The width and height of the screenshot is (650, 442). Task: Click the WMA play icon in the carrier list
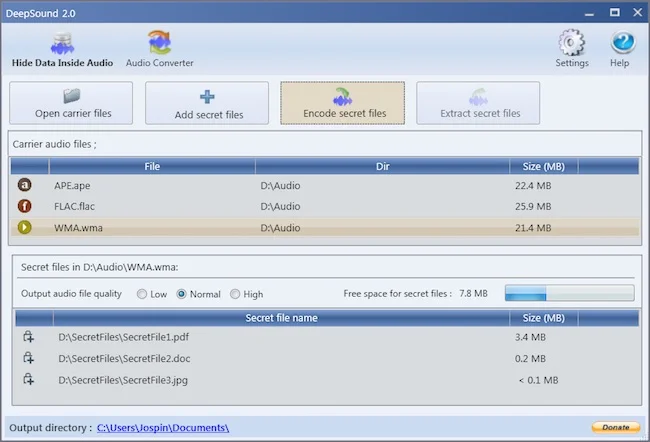tap(24, 227)
